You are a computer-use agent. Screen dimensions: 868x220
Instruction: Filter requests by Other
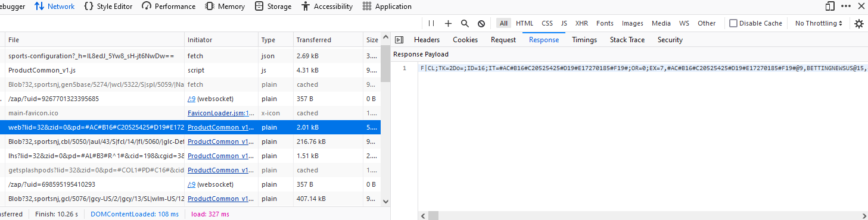tap(707, 23)
